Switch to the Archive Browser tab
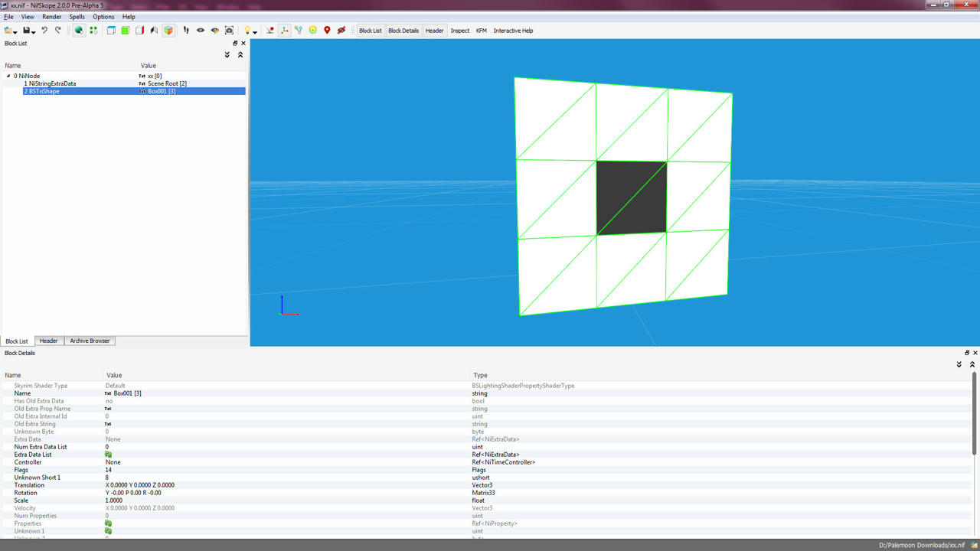Viewport: 980px width, 551px height. coord(90,341)
